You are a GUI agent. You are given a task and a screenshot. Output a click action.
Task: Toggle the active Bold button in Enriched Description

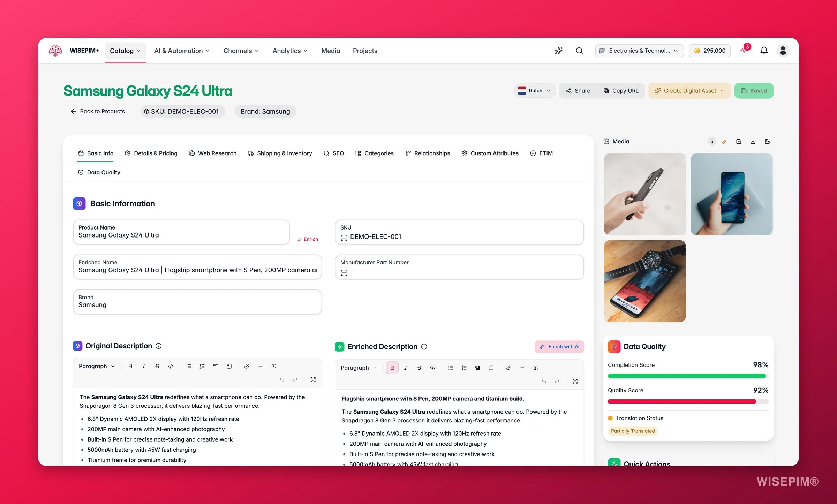pyautogui.click(x=392, y=368)
